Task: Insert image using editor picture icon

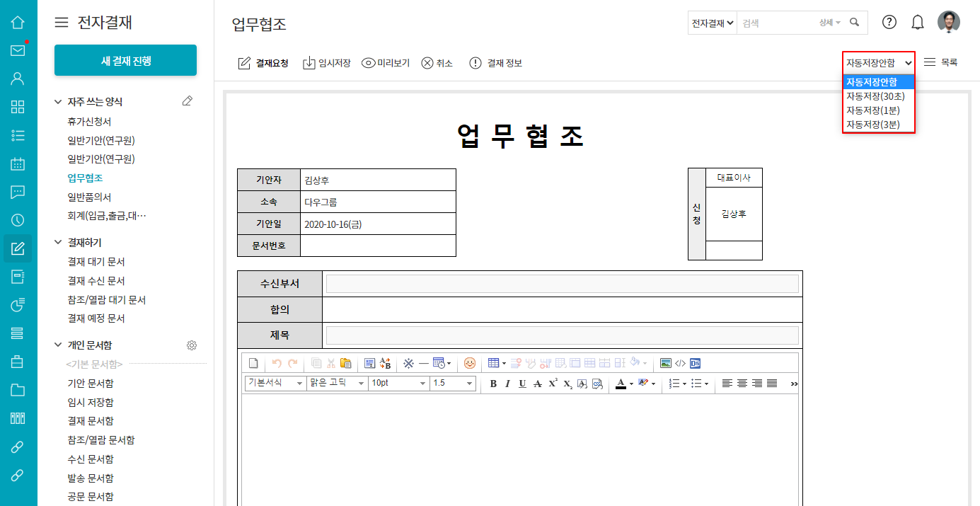Action: [665, 363]
